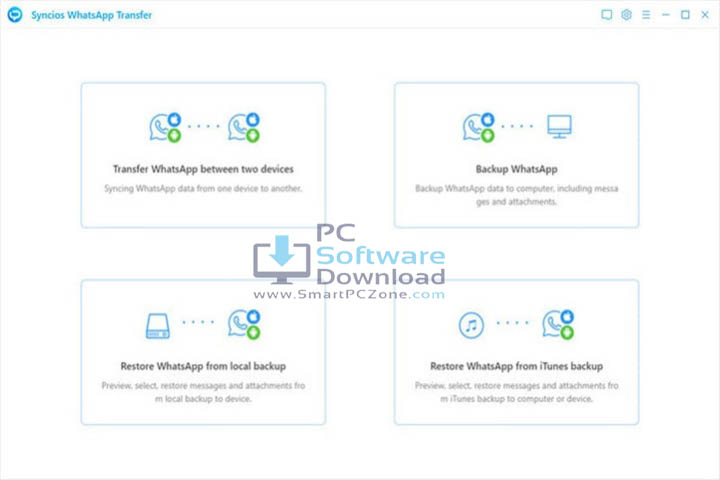Open the hamburger menu icon
The height and width of the screenshot is (480, 720).
click(x=646, y=15)
